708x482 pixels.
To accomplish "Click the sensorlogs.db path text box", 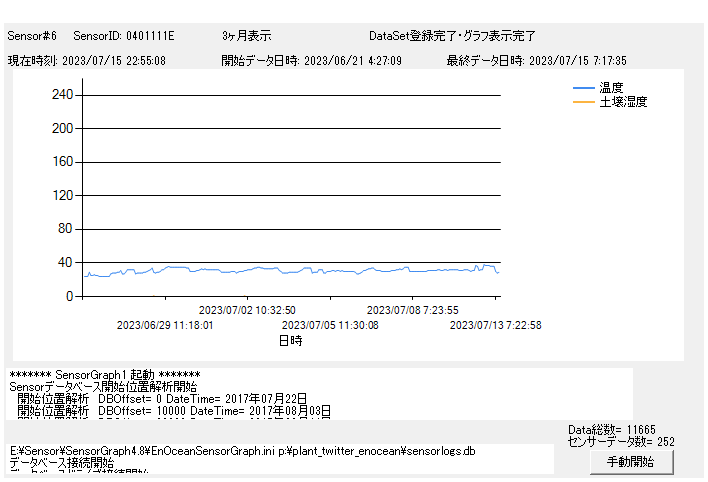I will pyautogui.click(x=280, y=458).
